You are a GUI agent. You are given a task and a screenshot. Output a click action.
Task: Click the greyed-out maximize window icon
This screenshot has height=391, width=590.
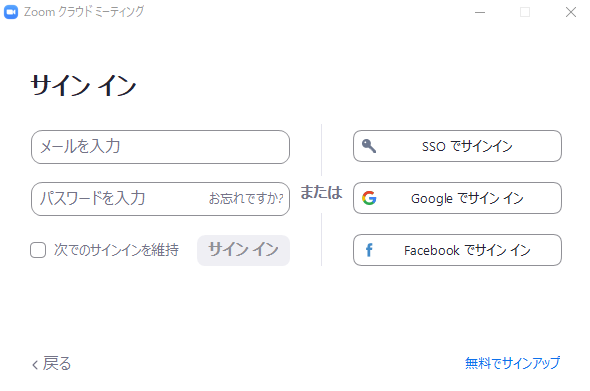coord(525,12)
